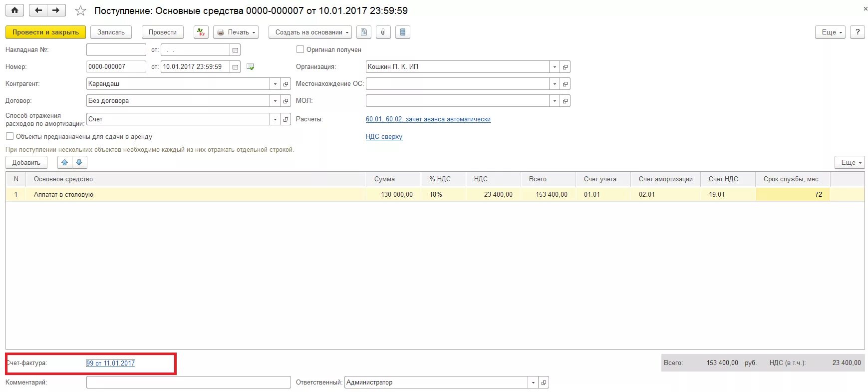The width and height of the screenshot is (868, 392).
Task: Select amount cell 130 000,00
Action: [x=393, y=195]
